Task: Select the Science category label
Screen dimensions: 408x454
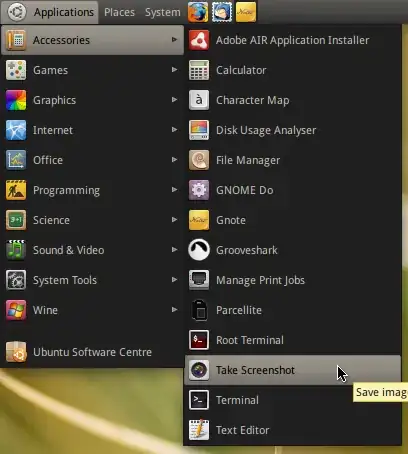Action: pos(51,220)
